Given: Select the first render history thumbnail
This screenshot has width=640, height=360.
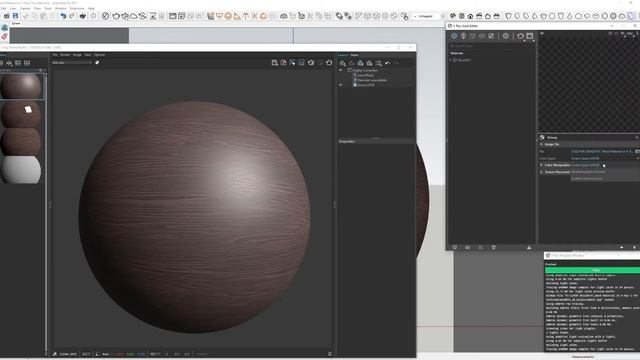Looking at the screenshot, I should point(21,86).
